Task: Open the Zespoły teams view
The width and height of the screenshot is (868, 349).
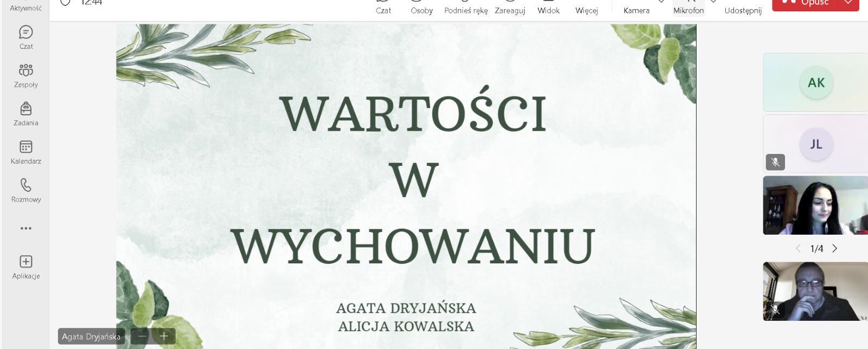Action: click(26, 75)
